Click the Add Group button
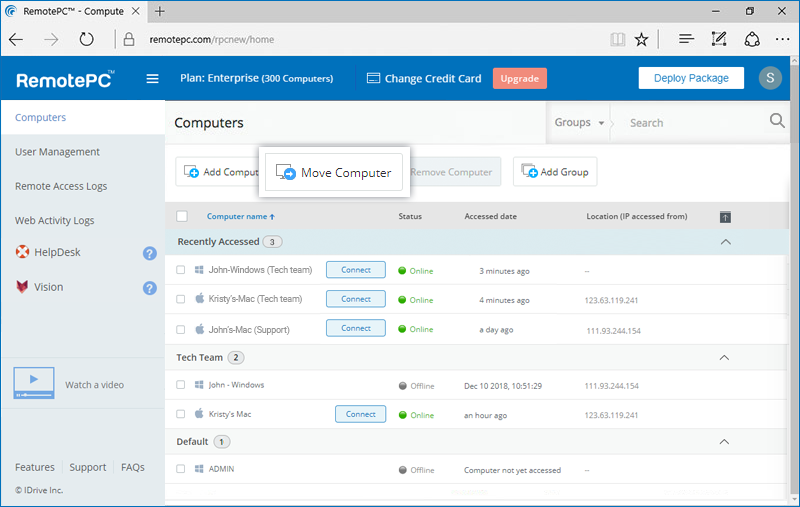 tap(555, 172)
